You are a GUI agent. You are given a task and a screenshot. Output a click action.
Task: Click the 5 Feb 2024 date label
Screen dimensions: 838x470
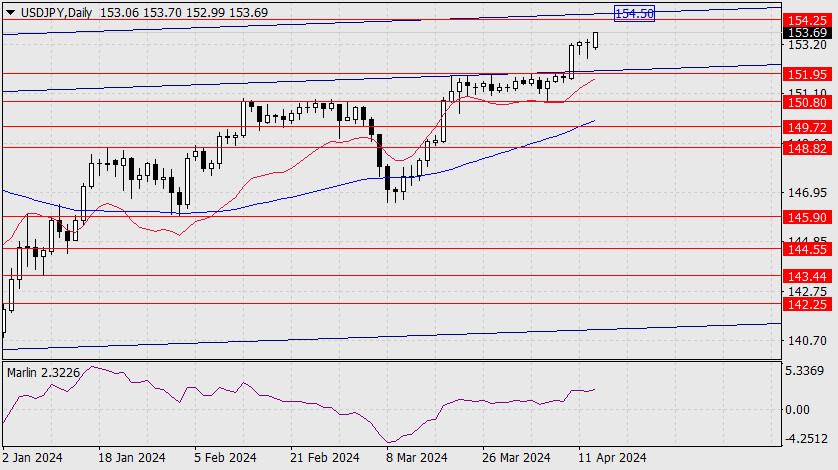pyautogui.click(x=225, y=458)
